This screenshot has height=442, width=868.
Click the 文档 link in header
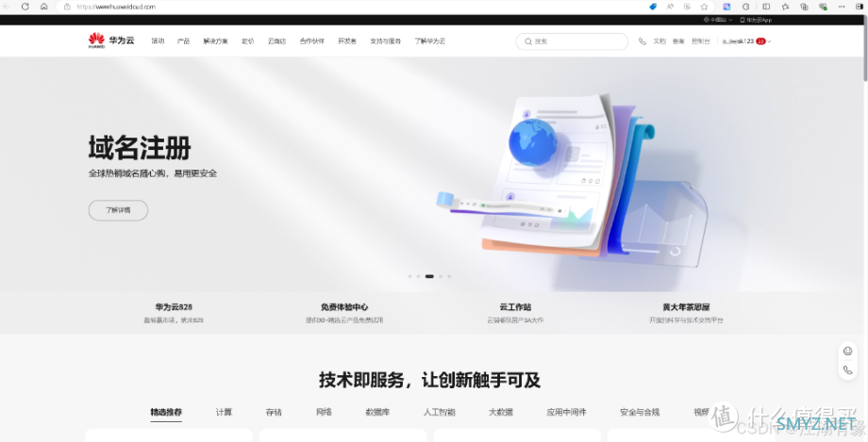click(659, 41)
